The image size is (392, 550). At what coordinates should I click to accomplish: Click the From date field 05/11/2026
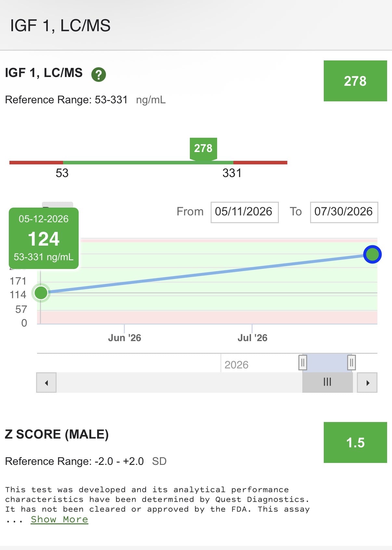(245, 212)
